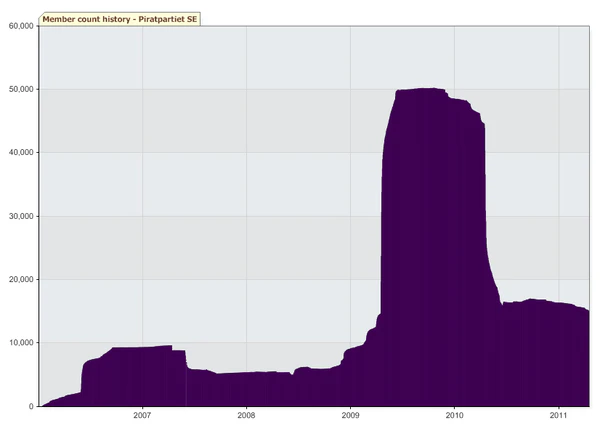This screenshot has width=600, height=429.
Task: Select the 2008 x-axis year label
Action: tap(246, 415)
